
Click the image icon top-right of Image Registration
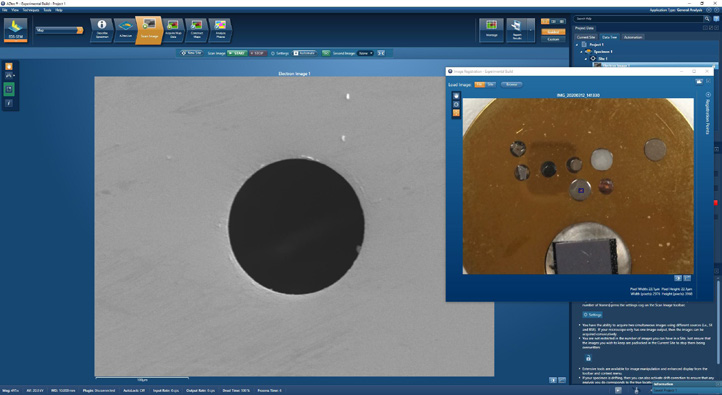coord(699,81)
